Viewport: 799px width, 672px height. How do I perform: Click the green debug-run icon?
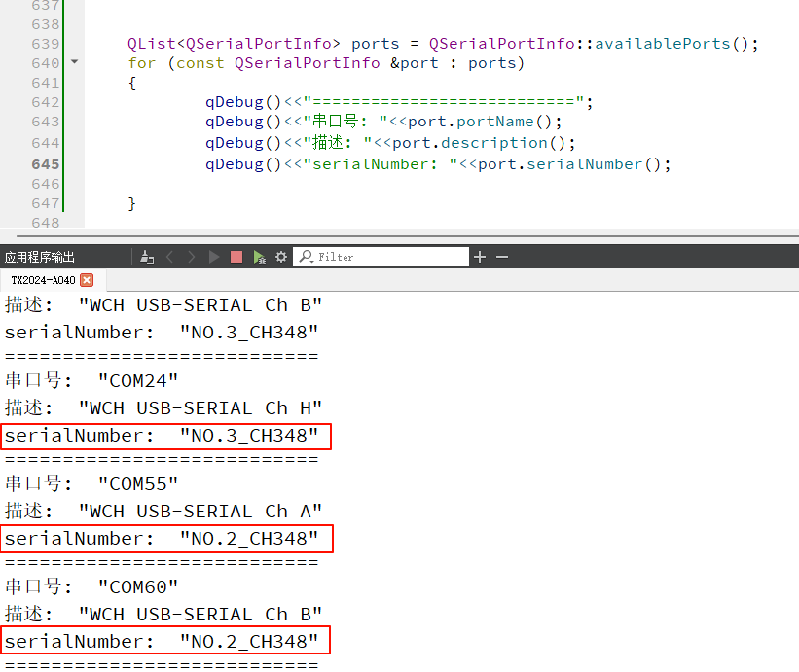pos(259,257)
